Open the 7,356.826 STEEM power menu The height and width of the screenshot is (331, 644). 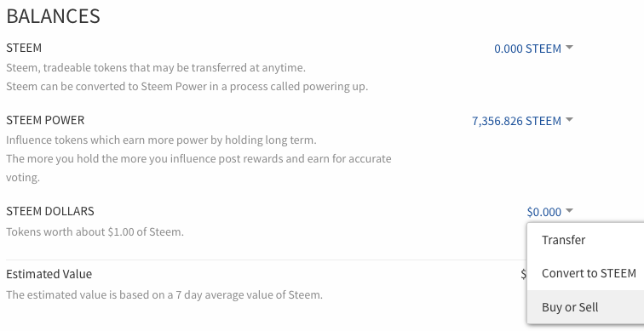(522, 121)
